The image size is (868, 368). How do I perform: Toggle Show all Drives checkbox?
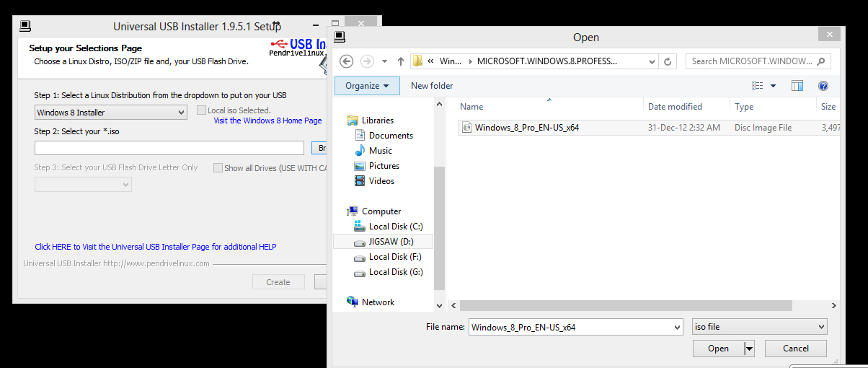tap(218, 167)
